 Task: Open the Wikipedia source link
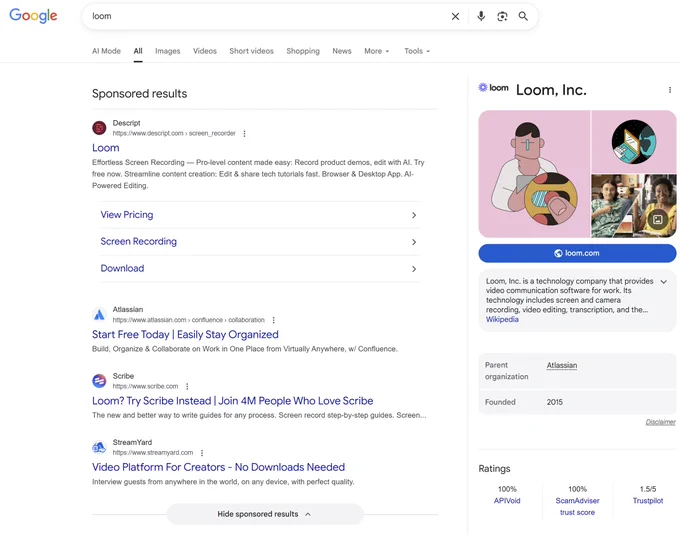point(502,319)
